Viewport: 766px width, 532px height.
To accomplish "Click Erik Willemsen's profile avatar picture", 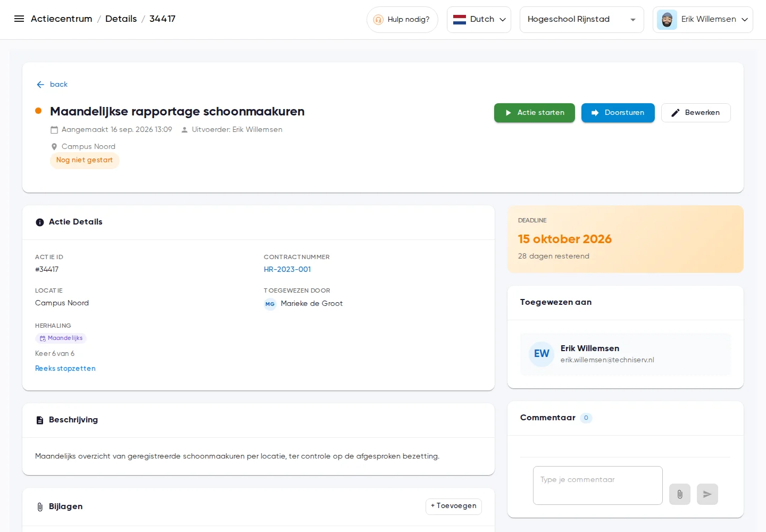I will 667,20.
